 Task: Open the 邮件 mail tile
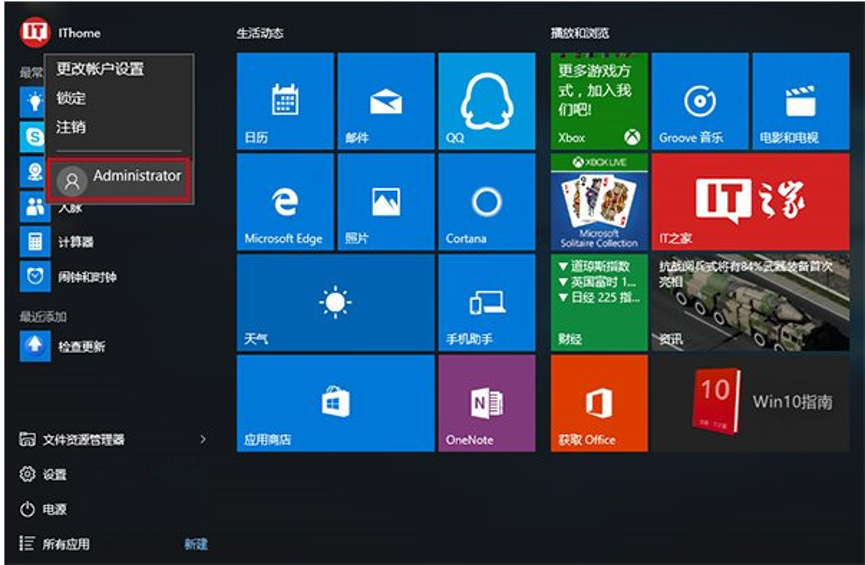(x=386, y=100)
